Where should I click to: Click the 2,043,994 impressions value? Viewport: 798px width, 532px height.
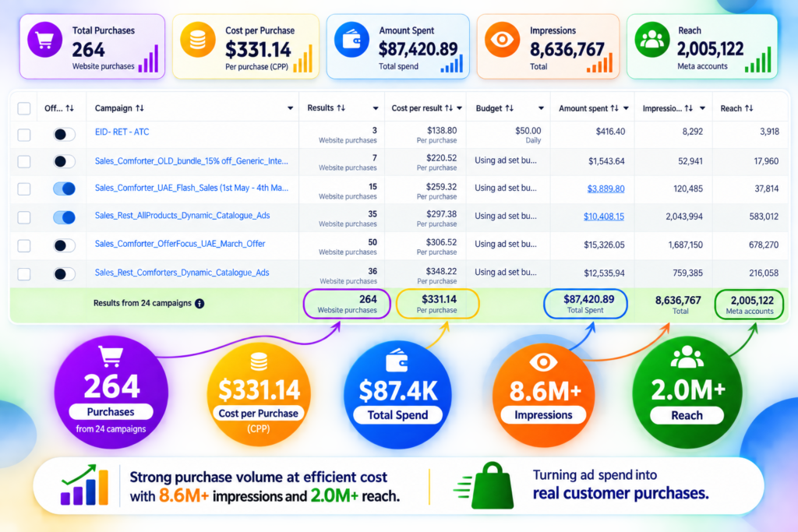click(x=684, y=217)
